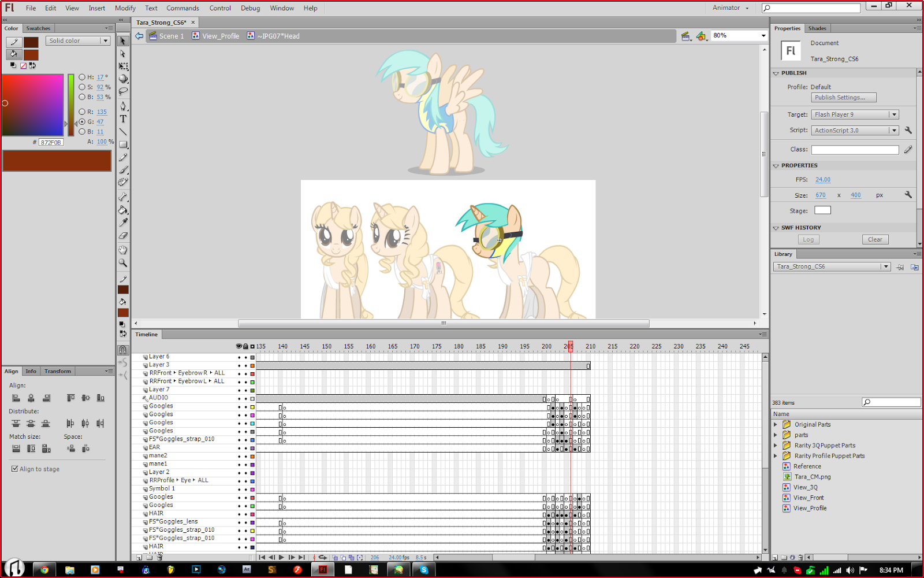Select the Pencil tool

click(x=123, y=157)
